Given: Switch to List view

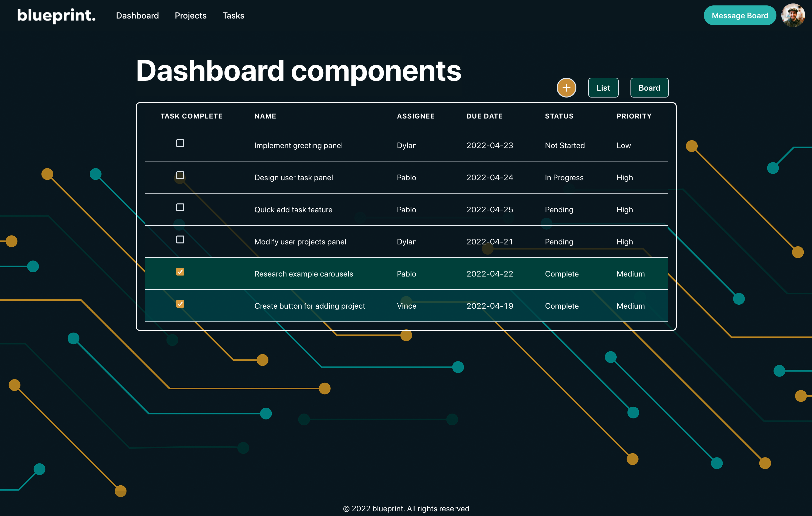Looking at the screenshot, I should coord(603,88).
